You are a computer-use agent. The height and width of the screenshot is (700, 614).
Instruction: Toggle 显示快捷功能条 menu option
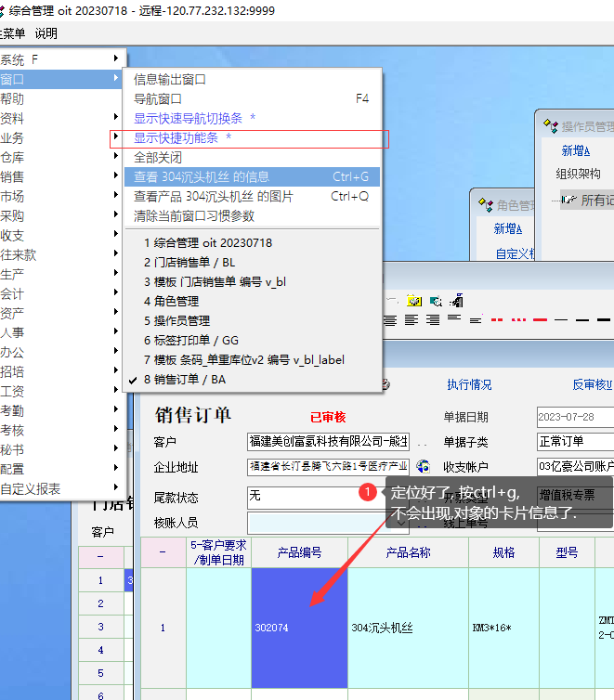(183, 137)
